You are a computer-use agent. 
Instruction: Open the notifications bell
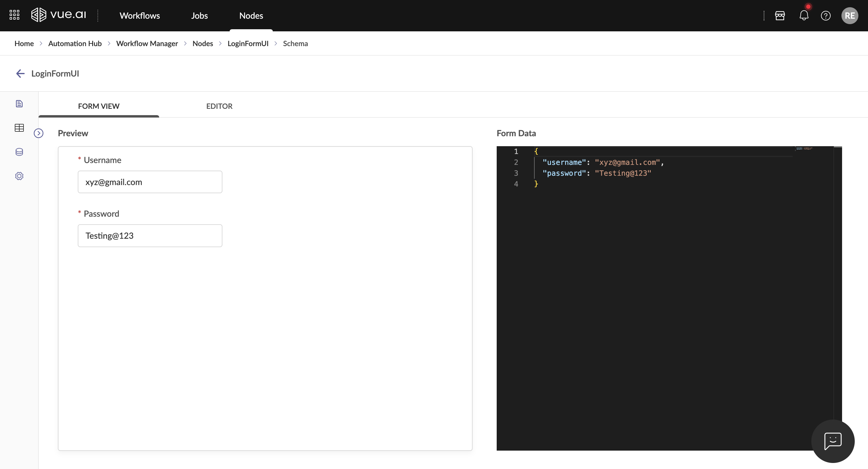point(804,15)
